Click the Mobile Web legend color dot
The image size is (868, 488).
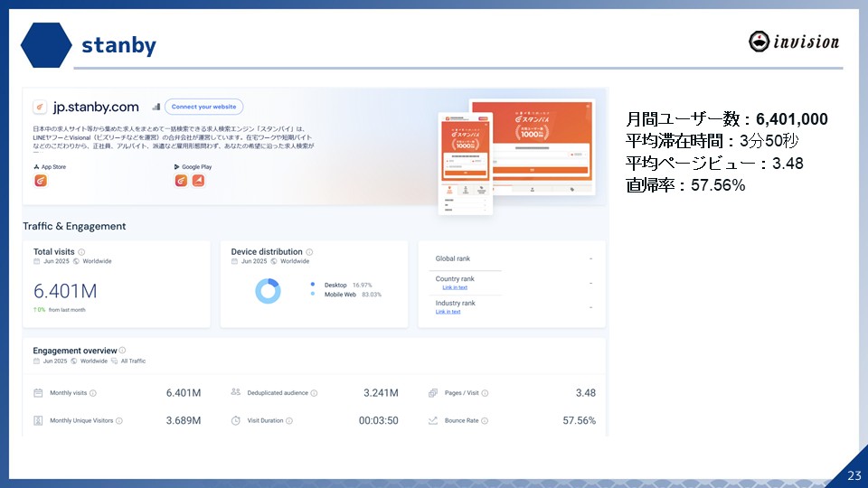pyautogui.click(x=313, y=294)
